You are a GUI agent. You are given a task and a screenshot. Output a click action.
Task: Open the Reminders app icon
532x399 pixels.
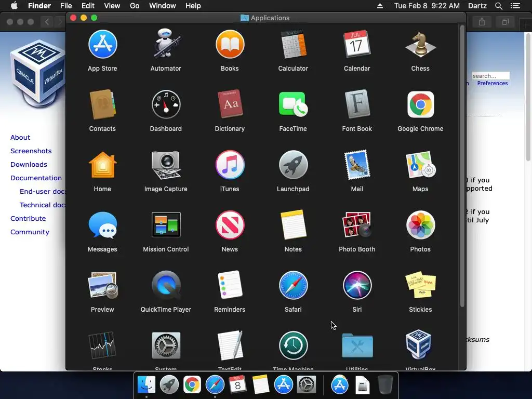pos(230,285)
